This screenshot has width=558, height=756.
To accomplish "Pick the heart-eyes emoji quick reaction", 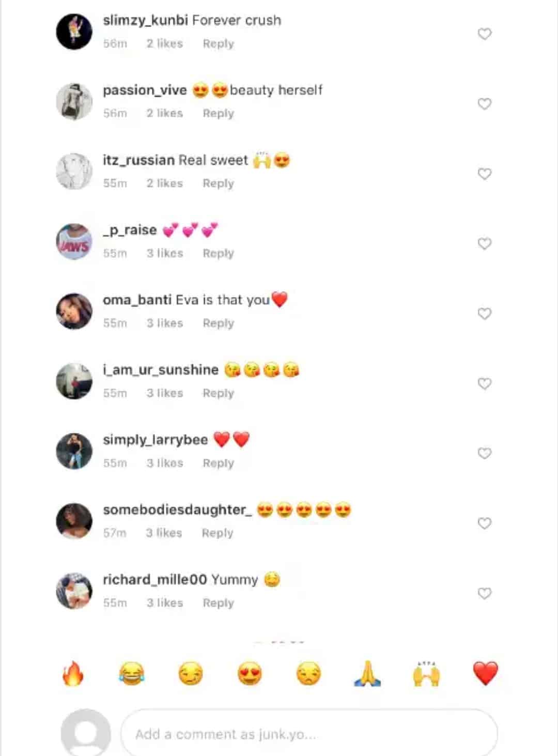I will [250, 674].
